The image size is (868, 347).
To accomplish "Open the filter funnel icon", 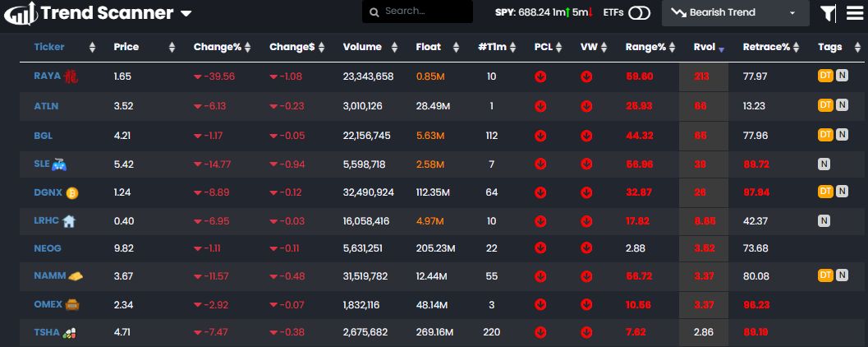I will [x=828, y=13].
